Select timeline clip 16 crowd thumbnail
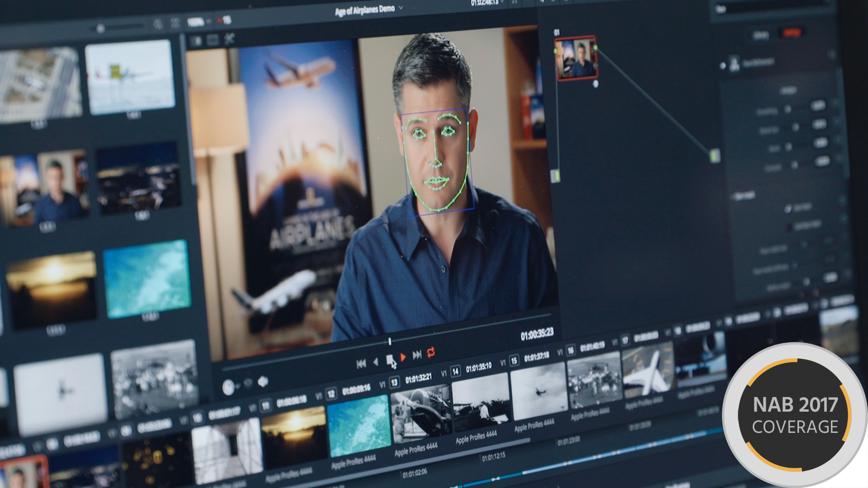The image size is (868, 488). point(594,380)
